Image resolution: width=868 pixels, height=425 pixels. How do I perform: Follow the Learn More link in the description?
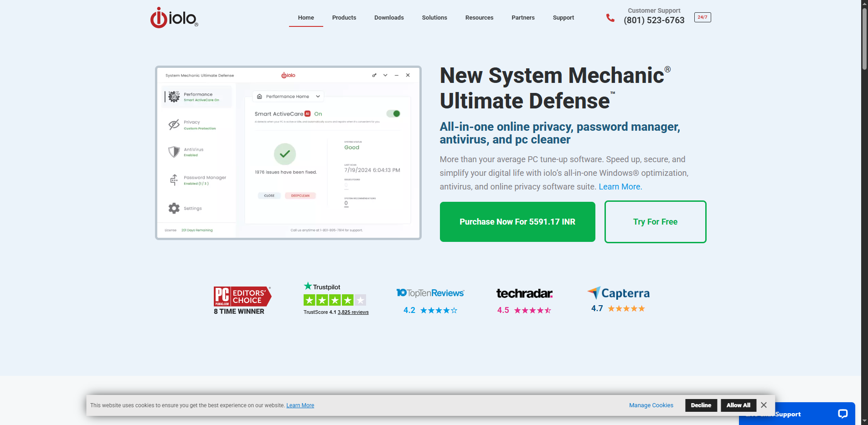pyautogui.click(x=620, y=187)
